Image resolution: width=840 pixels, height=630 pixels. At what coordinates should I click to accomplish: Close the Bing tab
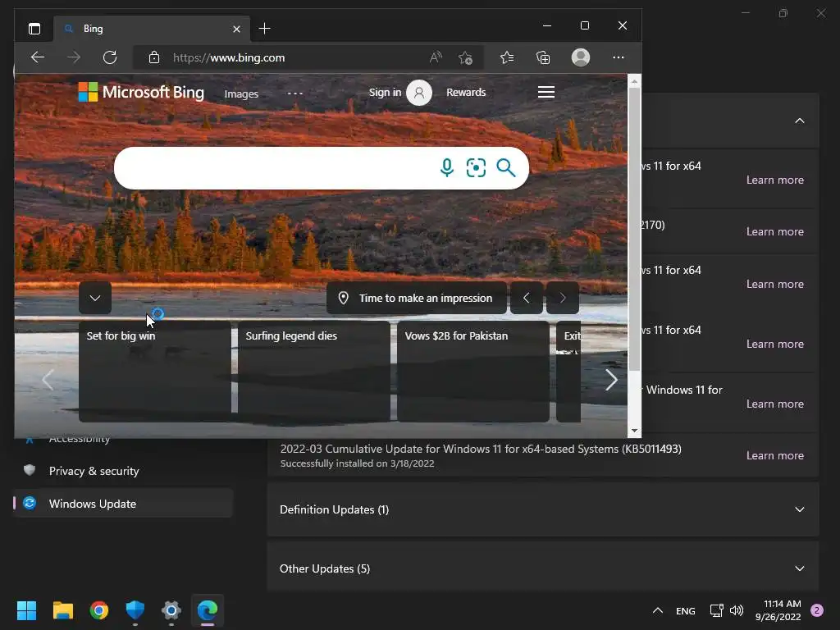(236, 29)
